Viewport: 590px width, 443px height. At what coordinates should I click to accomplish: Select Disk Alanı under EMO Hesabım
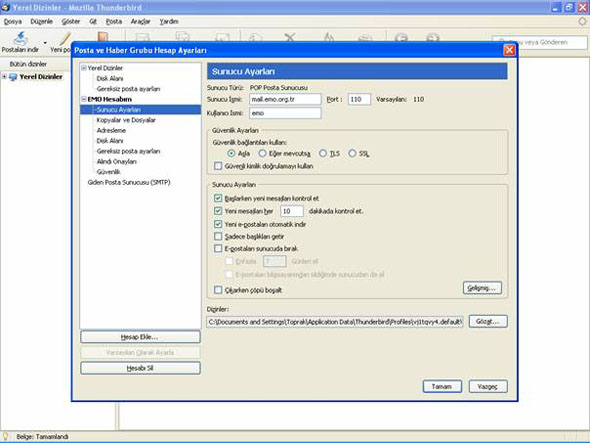point(110,141)
